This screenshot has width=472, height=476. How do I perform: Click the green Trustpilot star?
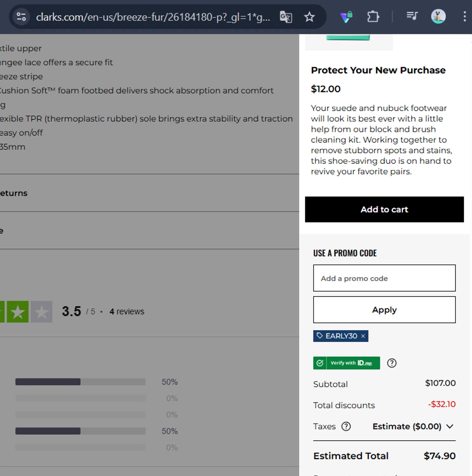[18, 312]
